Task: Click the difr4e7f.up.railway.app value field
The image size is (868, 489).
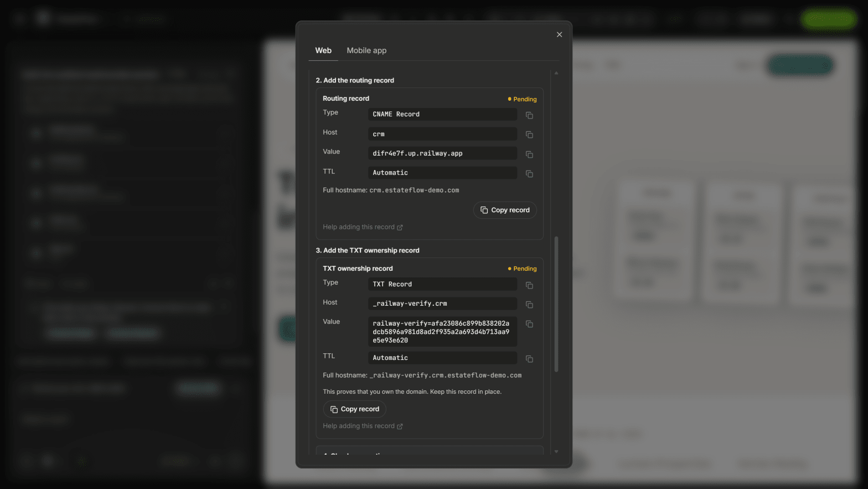Action: click(442, 153)
